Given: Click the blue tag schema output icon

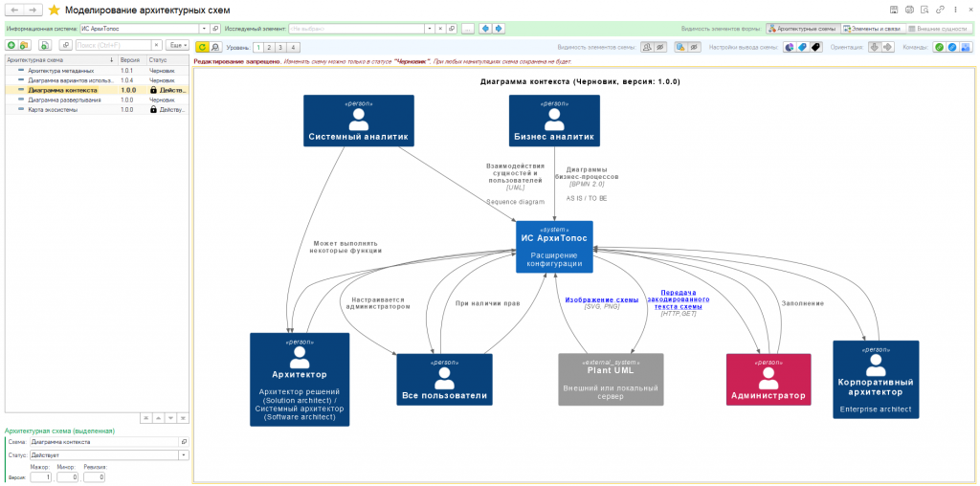Looking at the screenshot, I should tap(803, 47).
